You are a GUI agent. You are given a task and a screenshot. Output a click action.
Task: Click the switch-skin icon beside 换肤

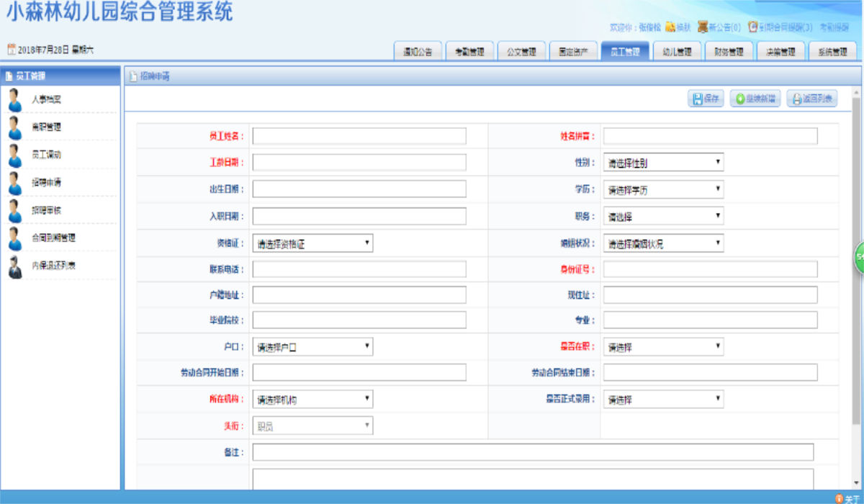(670, 27)
